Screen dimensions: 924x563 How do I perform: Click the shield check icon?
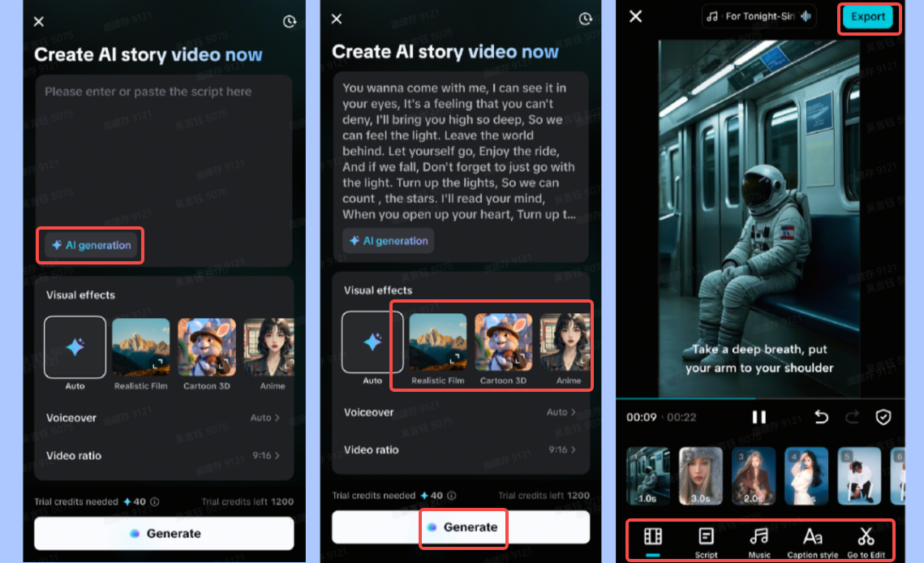pos(883,418)
